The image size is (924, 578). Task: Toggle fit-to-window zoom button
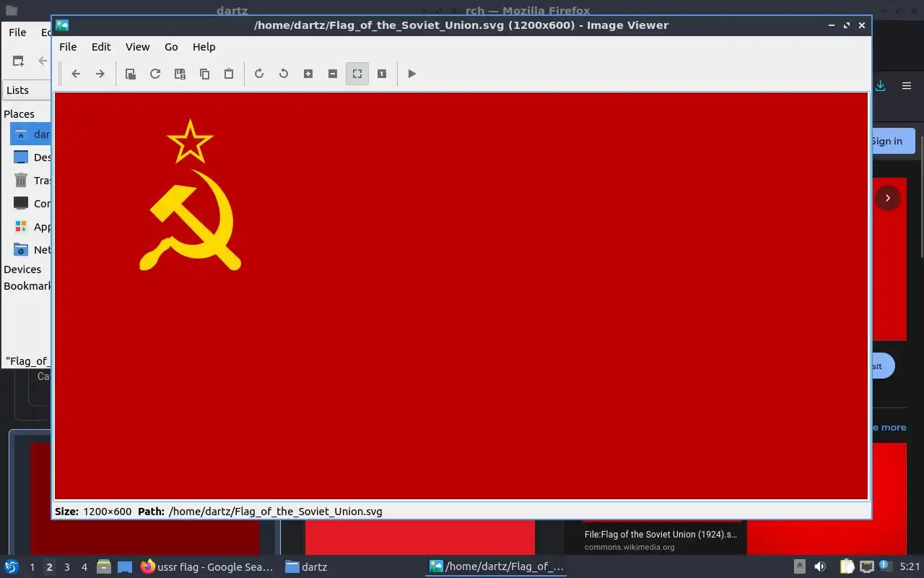pos(357,74)
